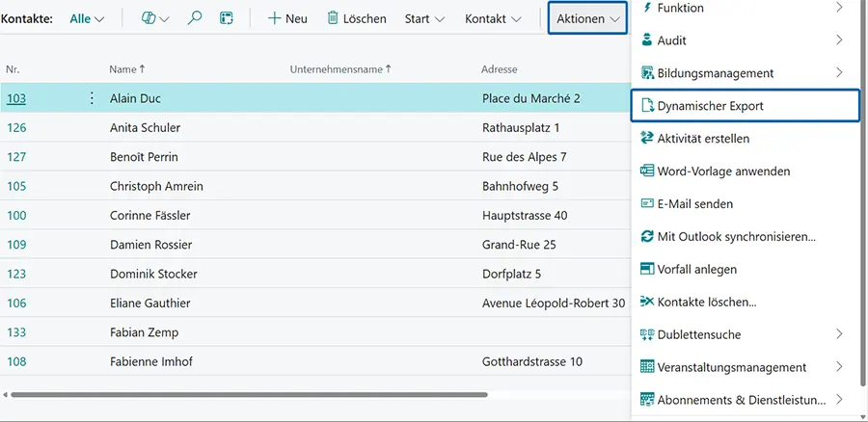Click the Funktion lightning icon
The height and width of the screenshot is (422, 868).
[647, 8]
